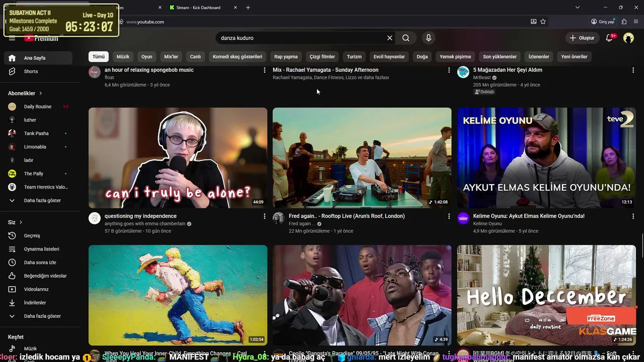Open Daily Routine subscription channel
The width and height of the screenshot is (644, 362).
38,107
